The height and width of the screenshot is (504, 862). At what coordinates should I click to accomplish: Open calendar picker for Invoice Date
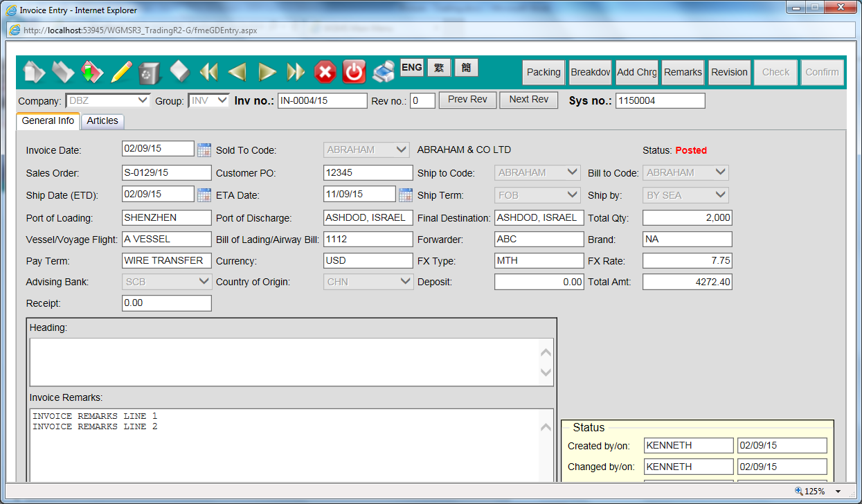pyautogui.click(x=204, y=150)
